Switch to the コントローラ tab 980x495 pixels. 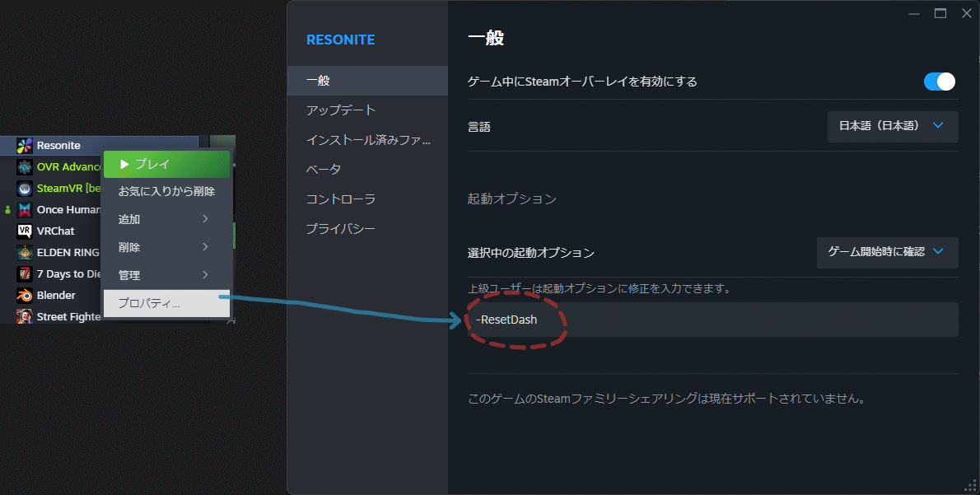click(x=367, y=199)
